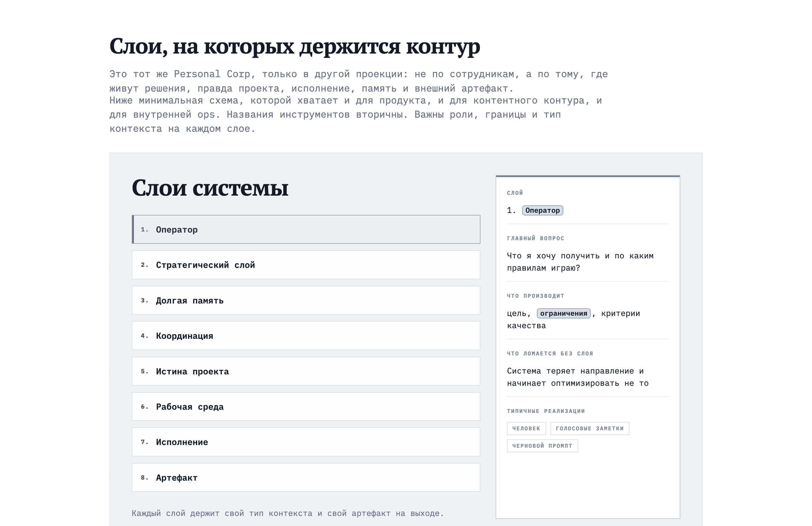Click the highlighted "ограничения" term
The height and width of the screenshot is (526, 812).
click(x=564, y=313)
